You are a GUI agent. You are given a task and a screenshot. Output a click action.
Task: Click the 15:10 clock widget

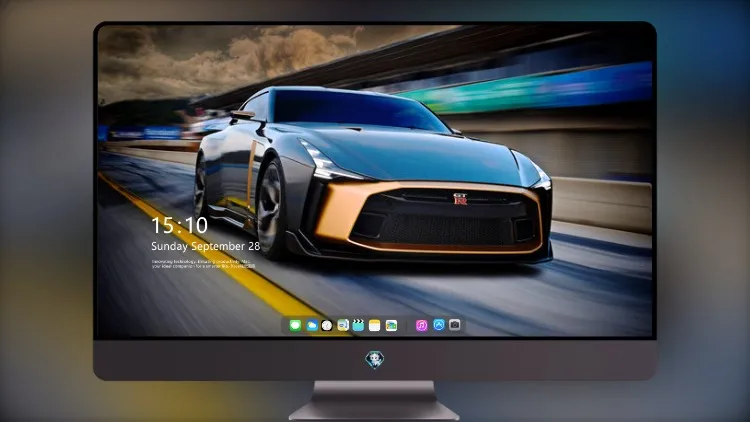click(179, 225)
